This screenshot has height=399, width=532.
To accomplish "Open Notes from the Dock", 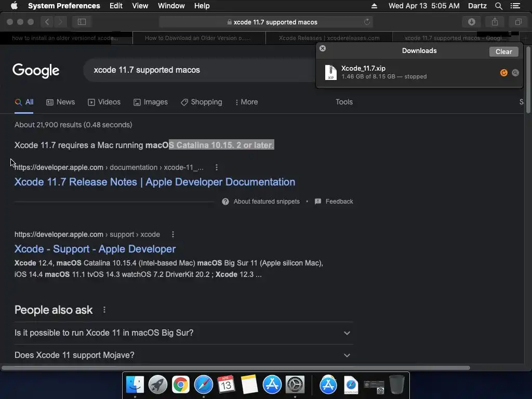I will 249,384.
